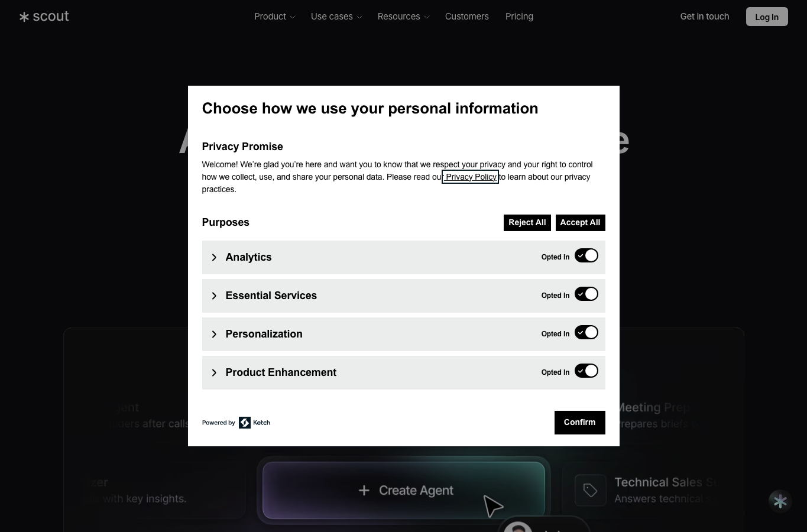Expand the Product Enhancement row chevron
This screenshot has height=532, width=807.
coord(214,372)
